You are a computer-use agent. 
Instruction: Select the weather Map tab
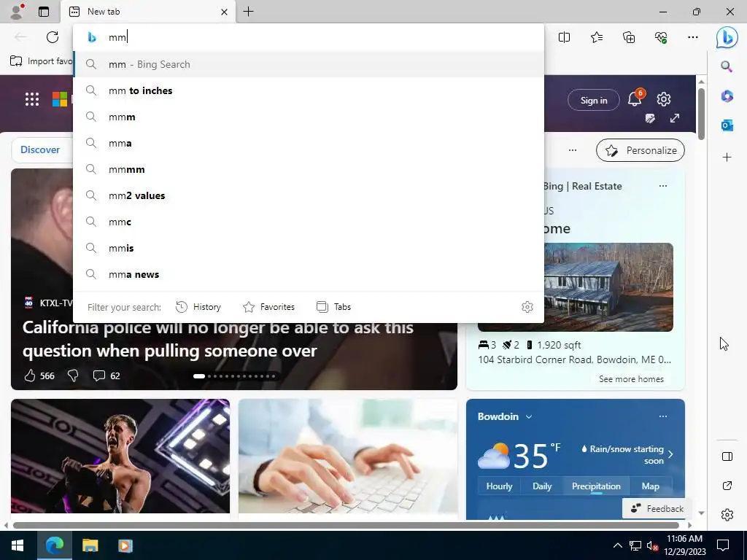(650, 486)
